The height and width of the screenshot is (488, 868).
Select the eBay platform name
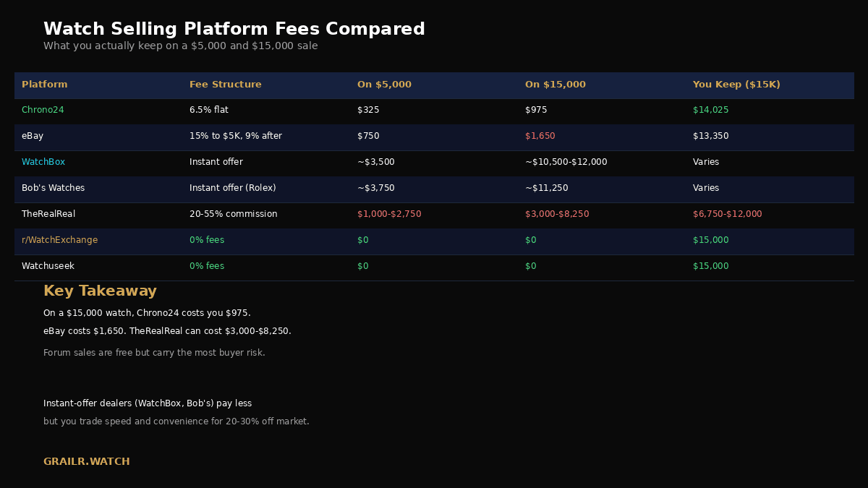coord(33,136)
